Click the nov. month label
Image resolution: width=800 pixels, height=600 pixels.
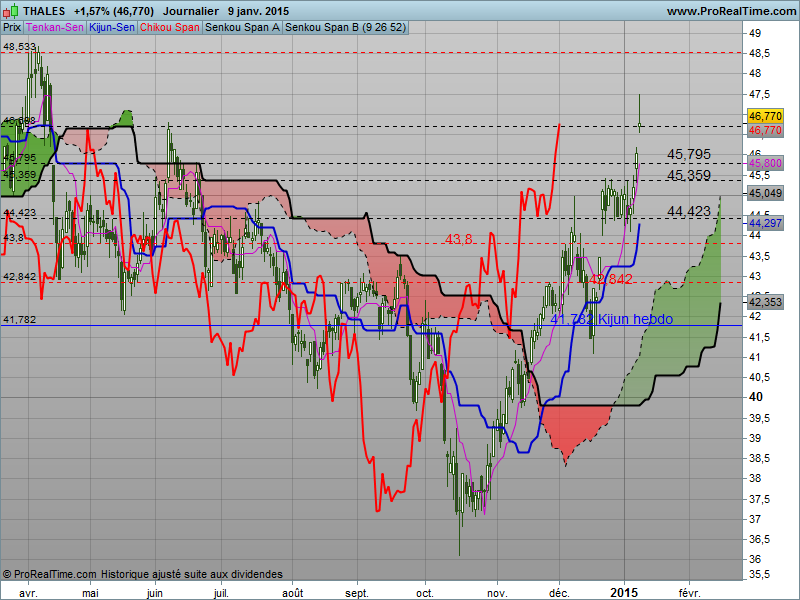pos(497,593)
